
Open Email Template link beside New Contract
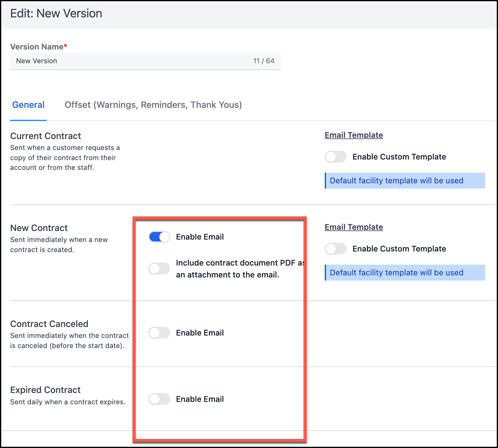[353, 227]
